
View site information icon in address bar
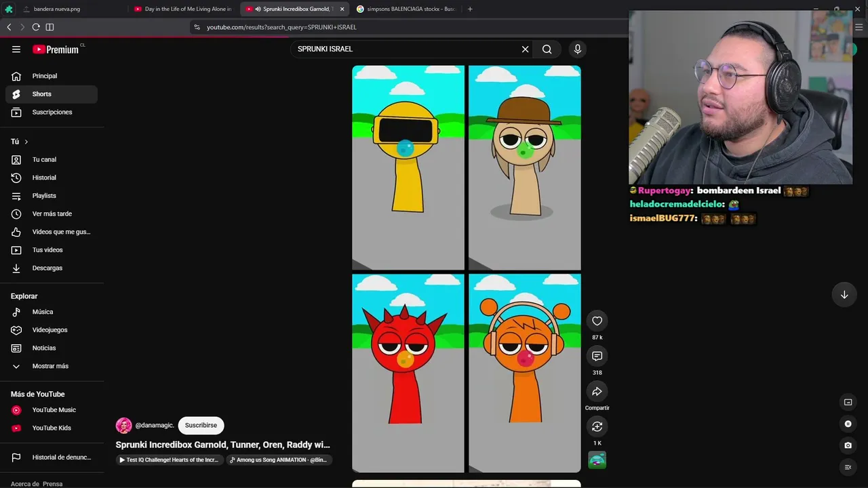pyautogui.click(x=197, y=27)
